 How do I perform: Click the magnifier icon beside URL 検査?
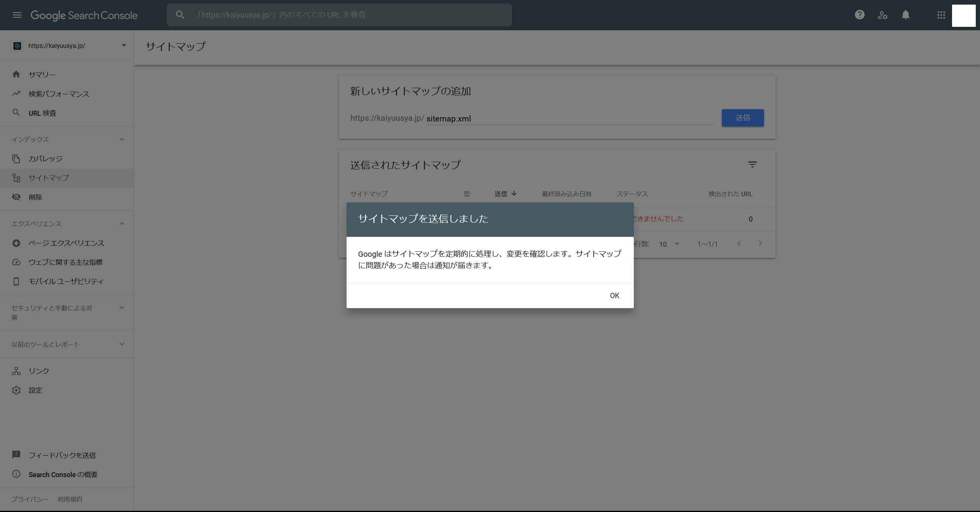[16, 113]
